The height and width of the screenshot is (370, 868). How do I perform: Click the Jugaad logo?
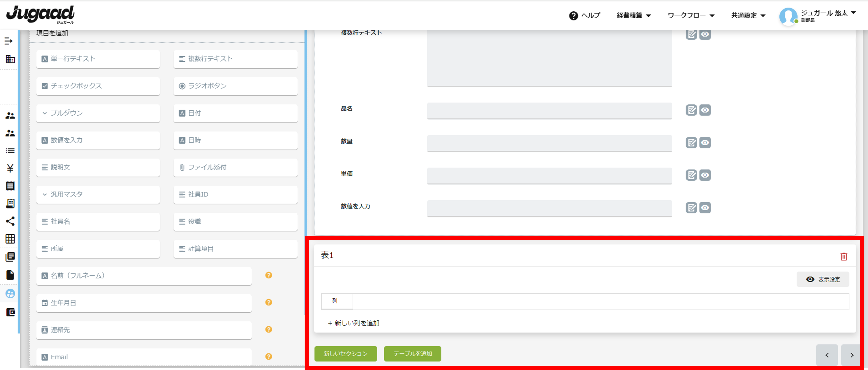coord(40,14)
